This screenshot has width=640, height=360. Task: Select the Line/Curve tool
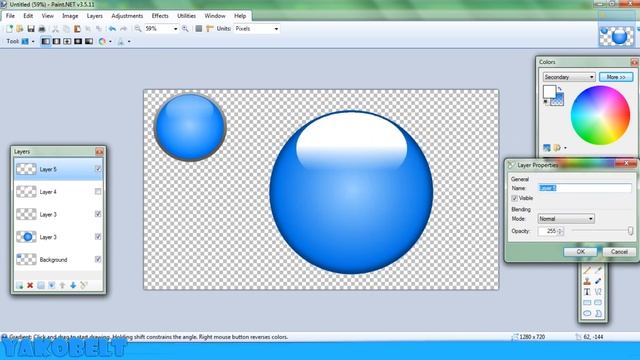click(x=598, y=292)
